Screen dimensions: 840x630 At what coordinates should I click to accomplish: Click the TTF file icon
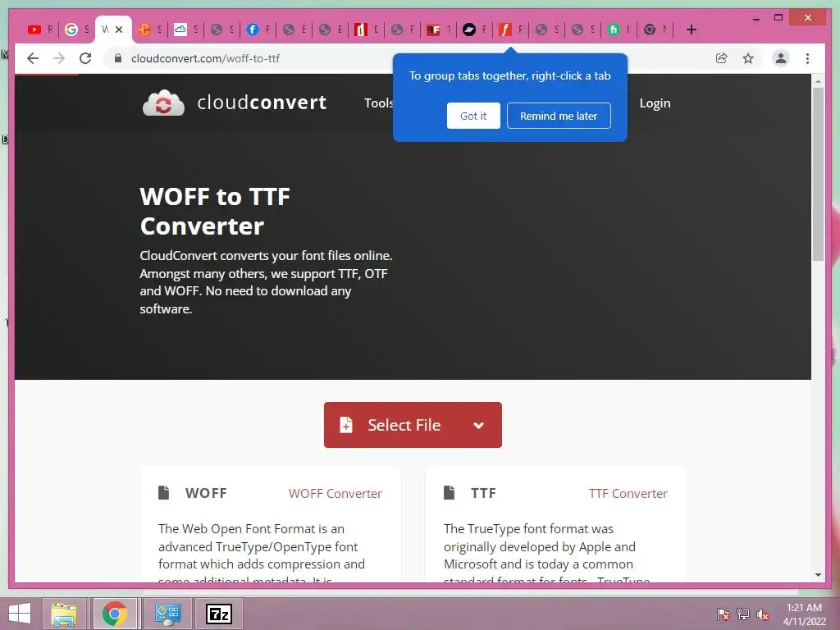(x=450, y=492)
